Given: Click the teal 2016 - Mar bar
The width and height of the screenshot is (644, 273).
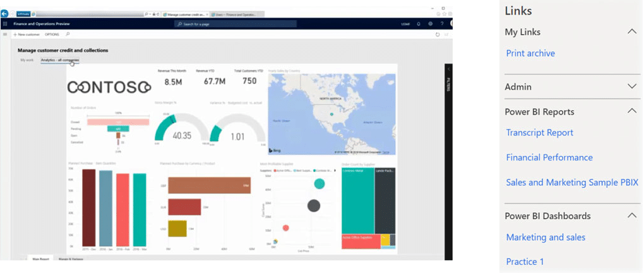Looking at the screenshot, I should point(140,210).
